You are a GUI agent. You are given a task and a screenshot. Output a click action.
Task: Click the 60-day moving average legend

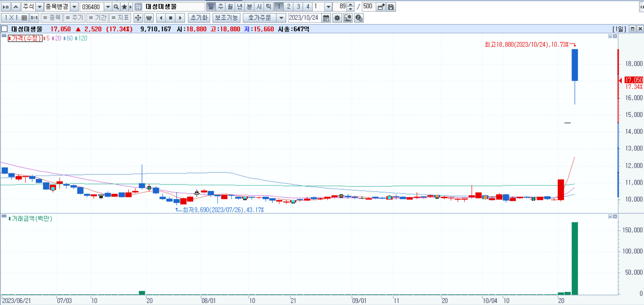68,38
